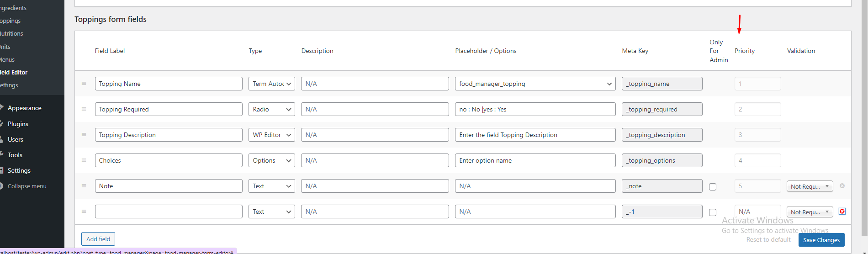Open Type dropdown for Topping Name (Term Autocomplete)
Screen dimensions: 868x254
272,84
